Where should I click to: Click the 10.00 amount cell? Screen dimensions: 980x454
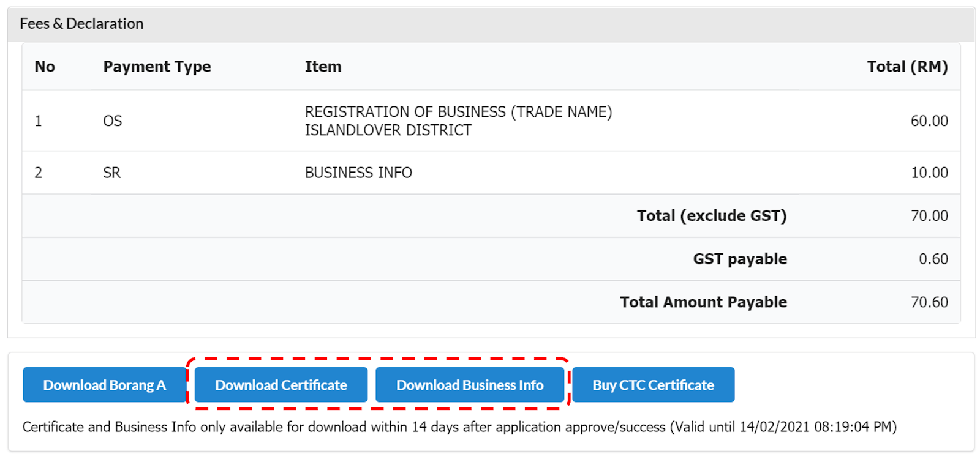pyautogui.click(x=929, y=173)
